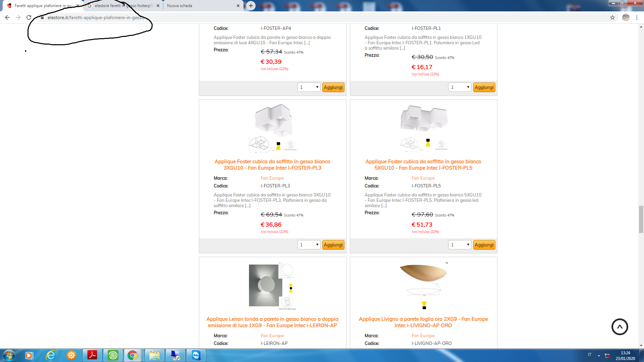This screenshot has height=362, width=644.
Task: Open the Applique Livigno gold lamp thumbnail
Action: click(x=424, y=286)
